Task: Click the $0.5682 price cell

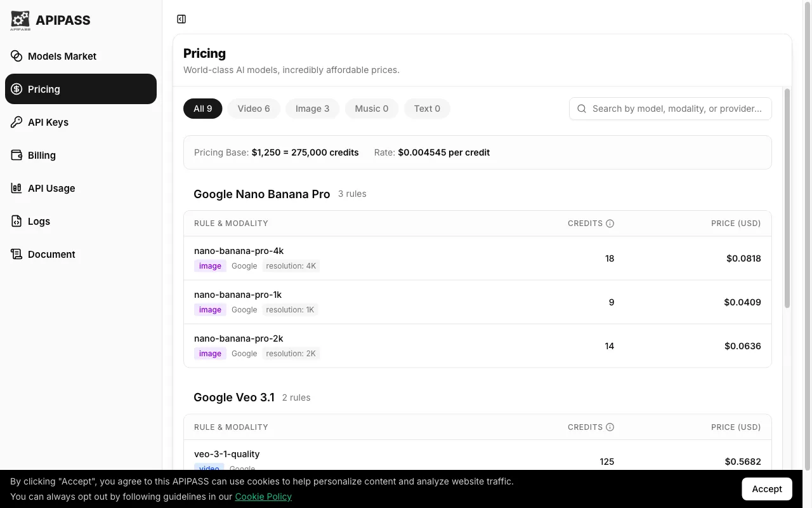Action: [x=743, y=462]
